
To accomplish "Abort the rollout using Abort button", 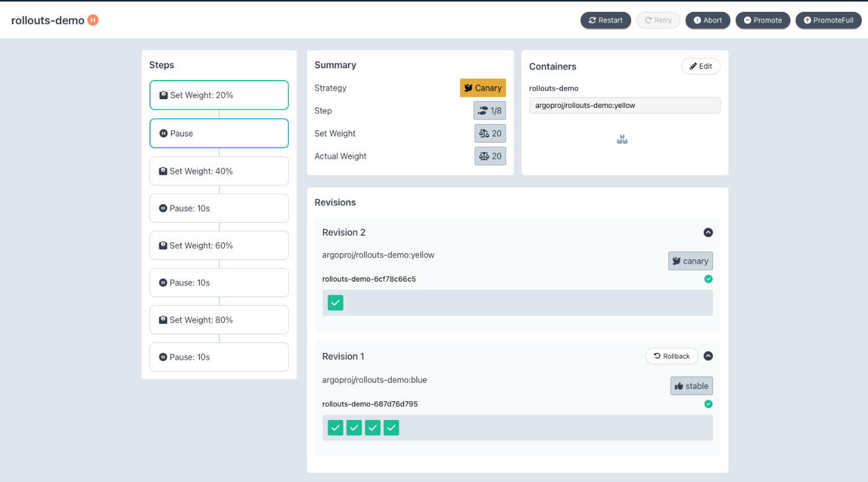I will tap(708, 20).
